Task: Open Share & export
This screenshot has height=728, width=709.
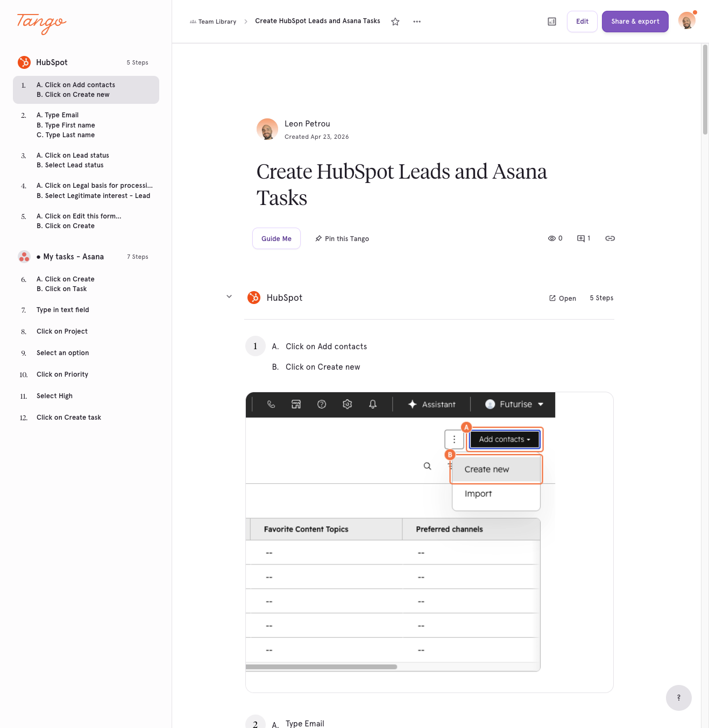Action: pyautogui.click(x=635, y=22)
